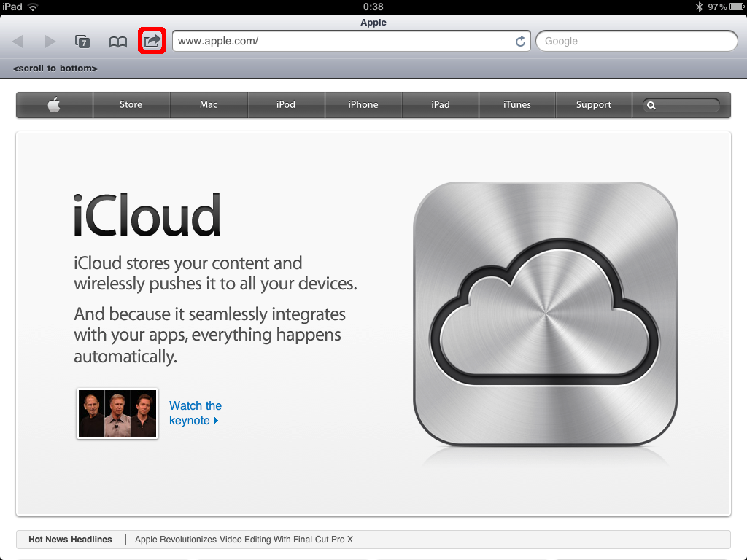Screen dimensions: 747x560
Task: Click the magnifier icon in site search
Action: pyautogui.click(x=651, y=105)
